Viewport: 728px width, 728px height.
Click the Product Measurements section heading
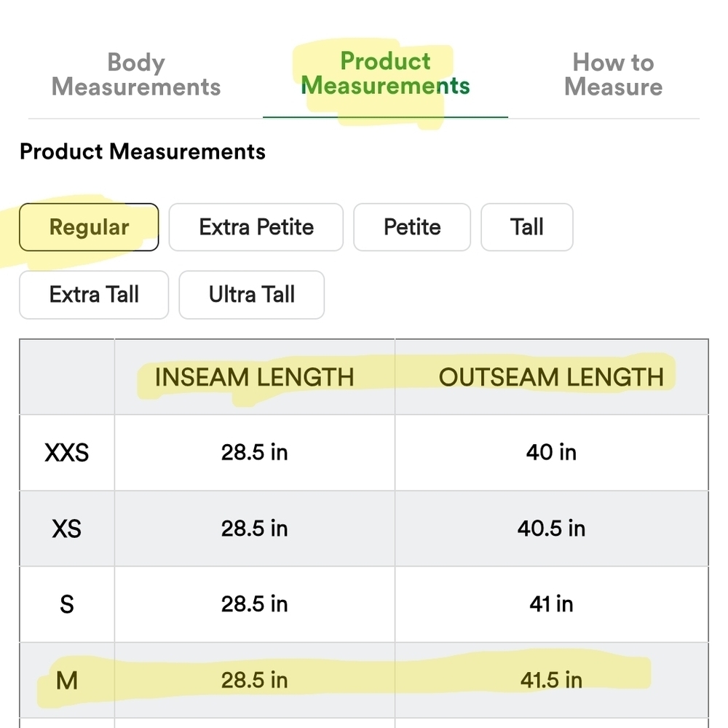(x=143, y=152)
